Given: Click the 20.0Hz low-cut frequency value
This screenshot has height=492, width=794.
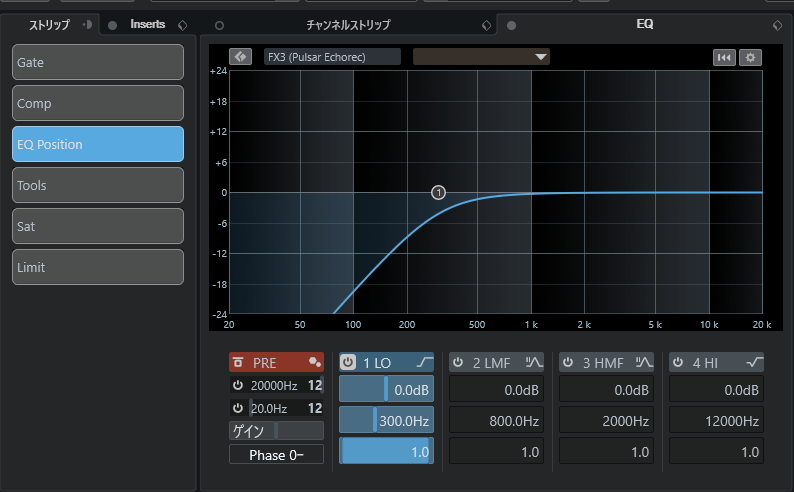Looking at the screenshot, I should tap(269, 408).
